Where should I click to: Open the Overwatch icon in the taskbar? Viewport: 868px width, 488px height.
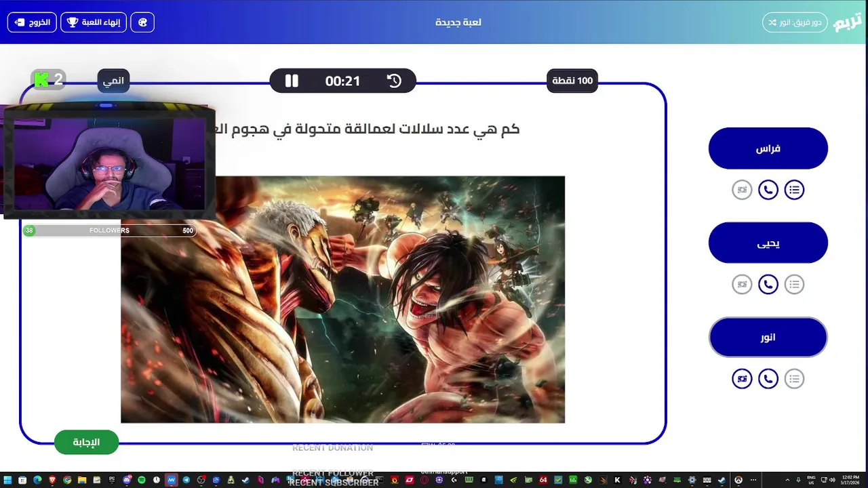(x=738, y=480)
